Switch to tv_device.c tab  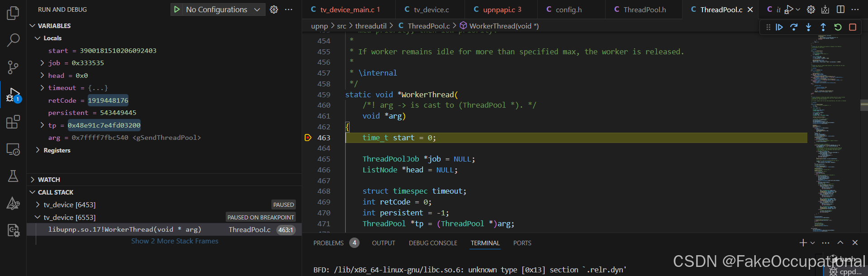point(430,10)
